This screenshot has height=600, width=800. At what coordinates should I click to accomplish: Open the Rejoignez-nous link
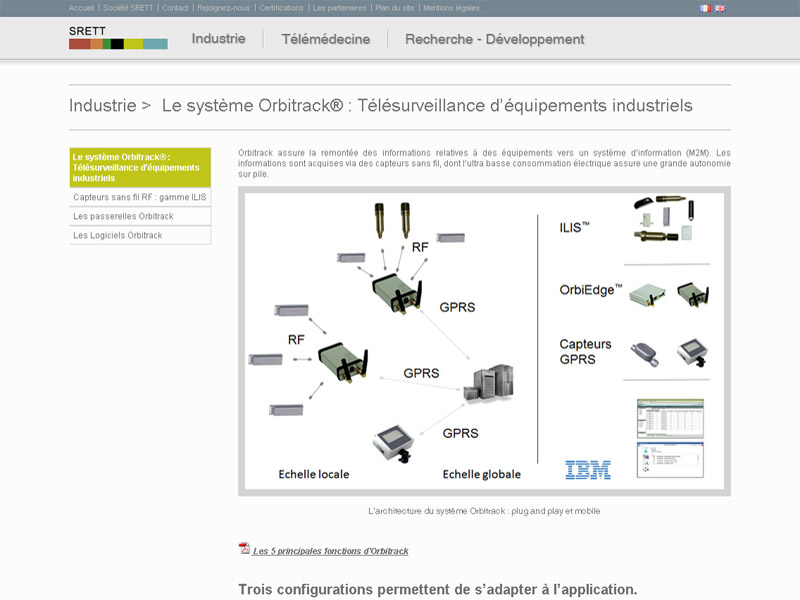pos(223,8)
